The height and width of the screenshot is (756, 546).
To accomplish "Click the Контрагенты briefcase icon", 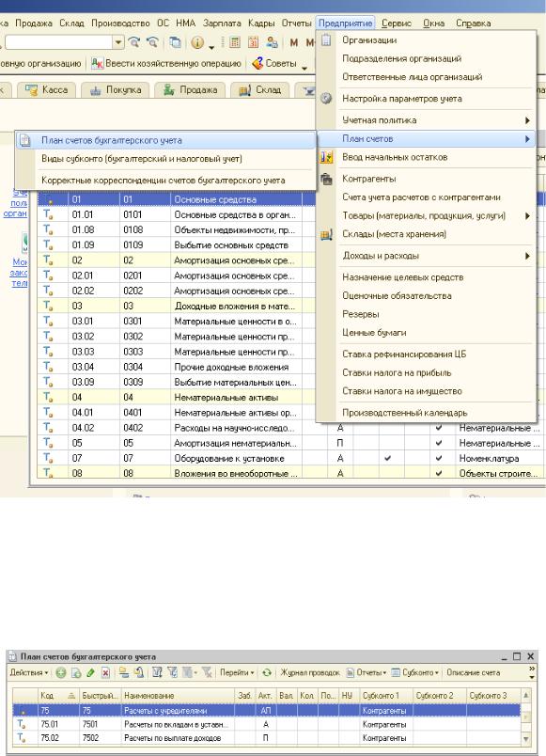I will click(326, 179).
